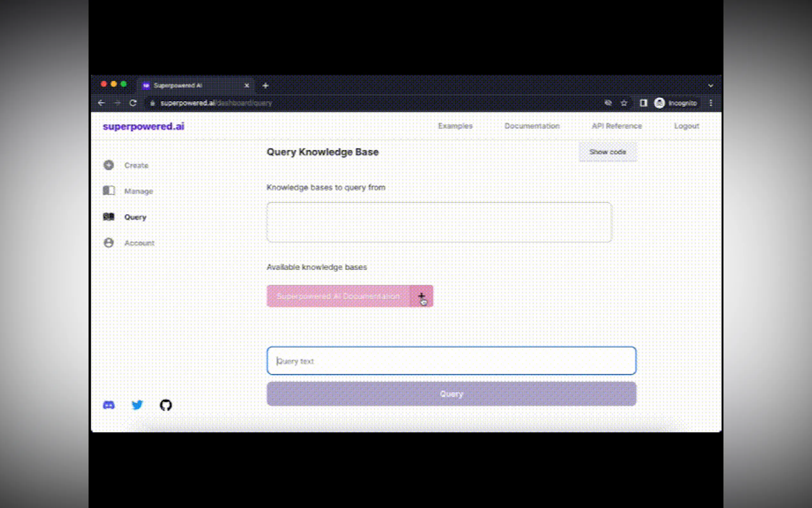Open the Twitter bird icon link
Image resolution: width=812 pixels, height=508 pixels.
(x=137, y=405)
